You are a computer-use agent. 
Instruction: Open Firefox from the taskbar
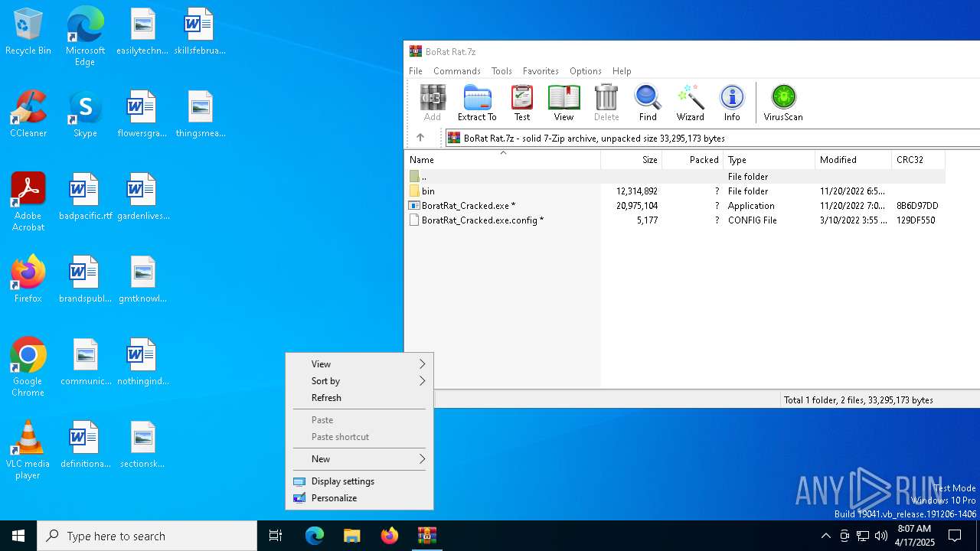click(390, 536)
